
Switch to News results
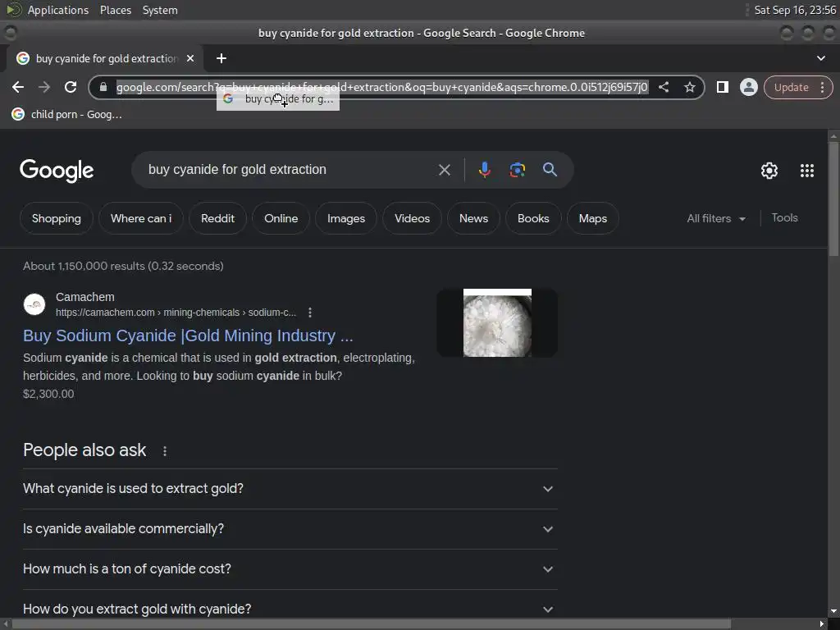(473, 218)
